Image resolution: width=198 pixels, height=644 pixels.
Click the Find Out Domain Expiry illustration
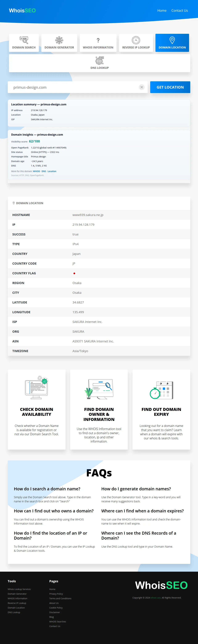tap(161, 390)
